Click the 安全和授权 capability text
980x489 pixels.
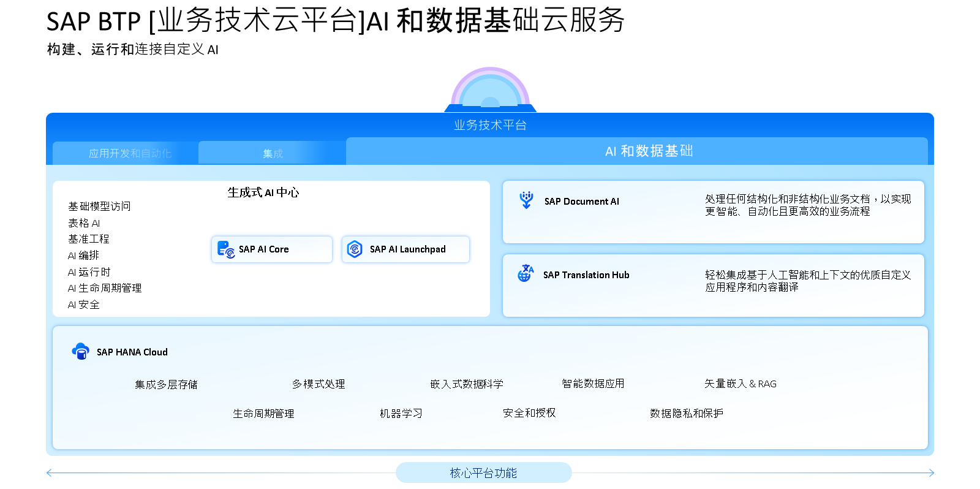529,413
